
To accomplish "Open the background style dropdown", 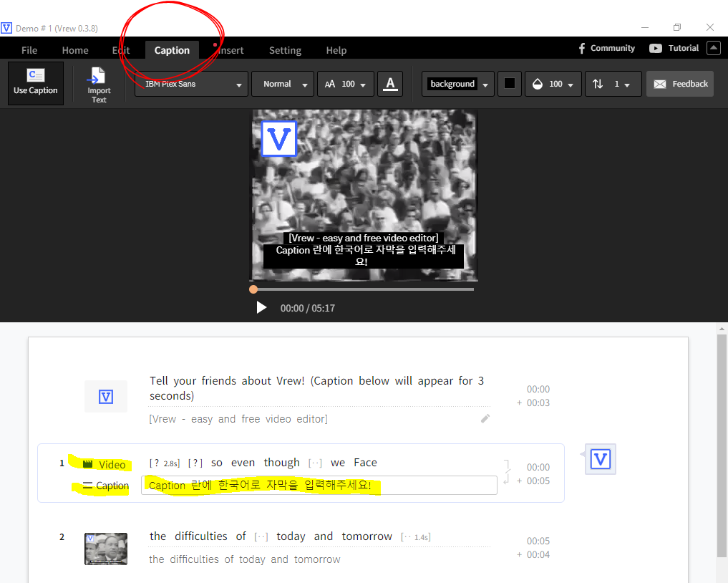I will click(x=458, y=84).
